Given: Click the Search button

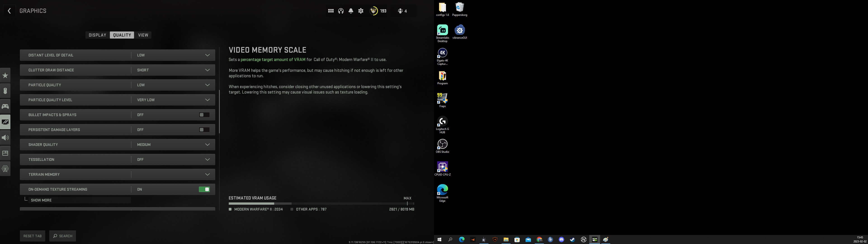Looking at the screenshot, I should point(63,236).
